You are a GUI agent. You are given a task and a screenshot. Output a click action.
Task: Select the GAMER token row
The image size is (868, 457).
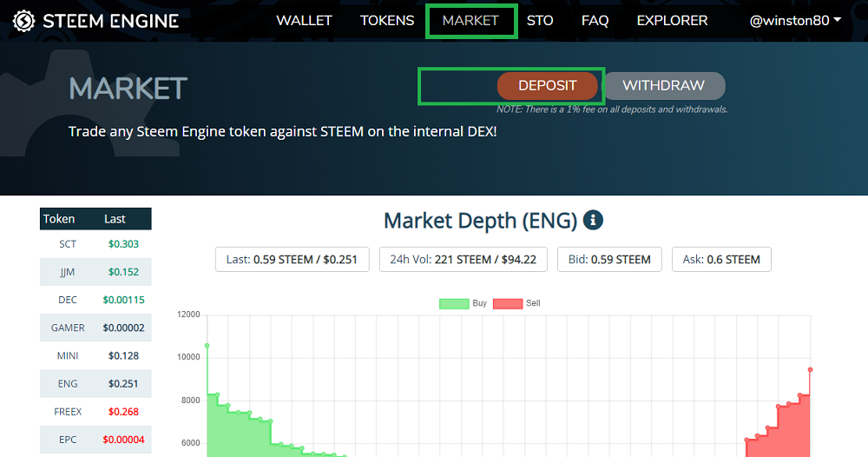tap(95, 328)
